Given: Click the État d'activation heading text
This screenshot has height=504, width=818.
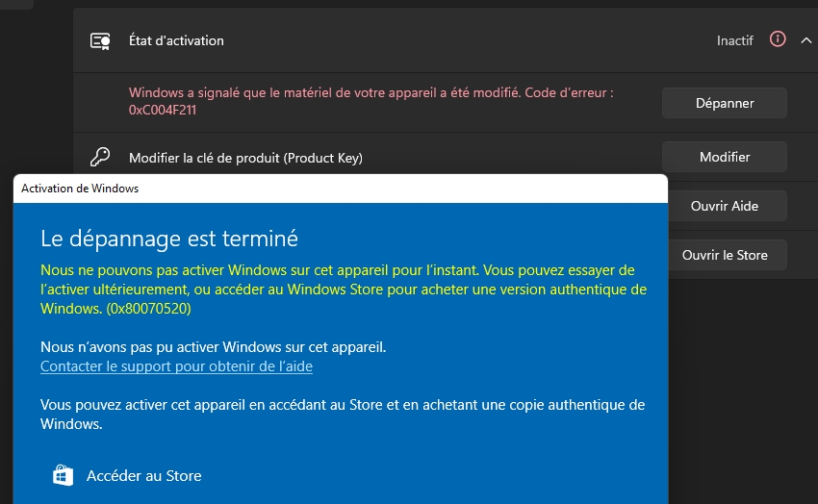Looking at the screenshot, I should (x=176, y=40).
